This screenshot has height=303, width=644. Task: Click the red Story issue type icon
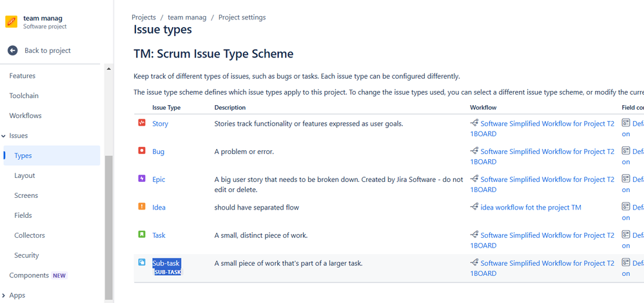pos(142,122)
